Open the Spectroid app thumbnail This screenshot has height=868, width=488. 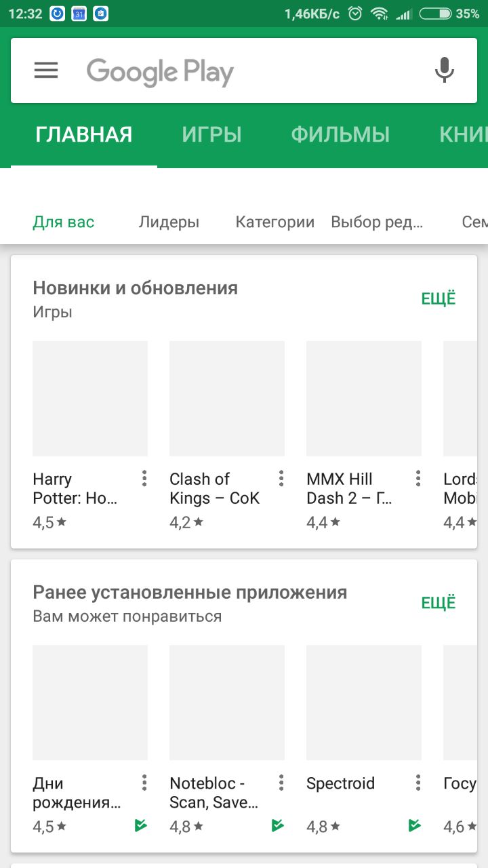(x=364, y=703)
